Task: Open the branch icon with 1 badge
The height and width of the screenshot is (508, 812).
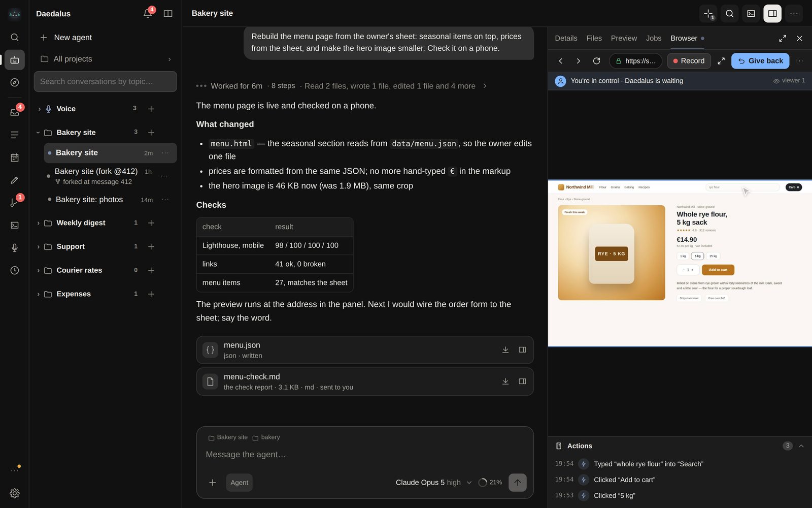Action: point(15,202)
